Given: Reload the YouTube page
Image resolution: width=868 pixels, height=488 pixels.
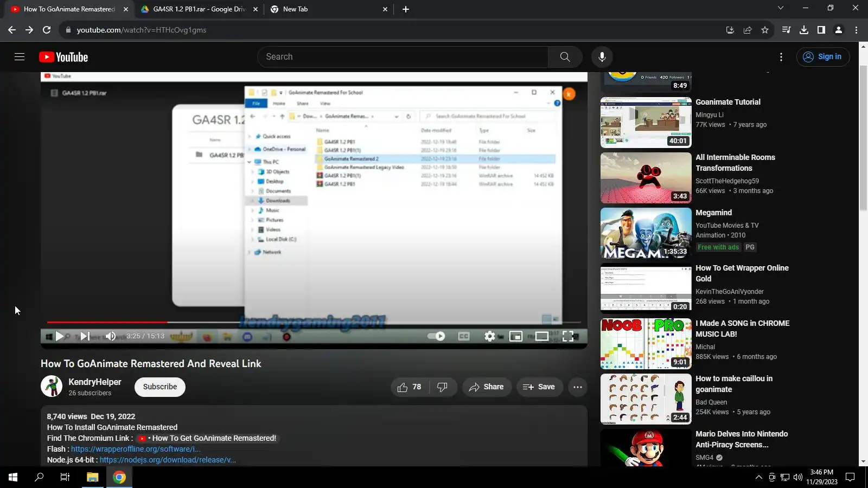Looking at the screenshot, I should tap(47, 30).
